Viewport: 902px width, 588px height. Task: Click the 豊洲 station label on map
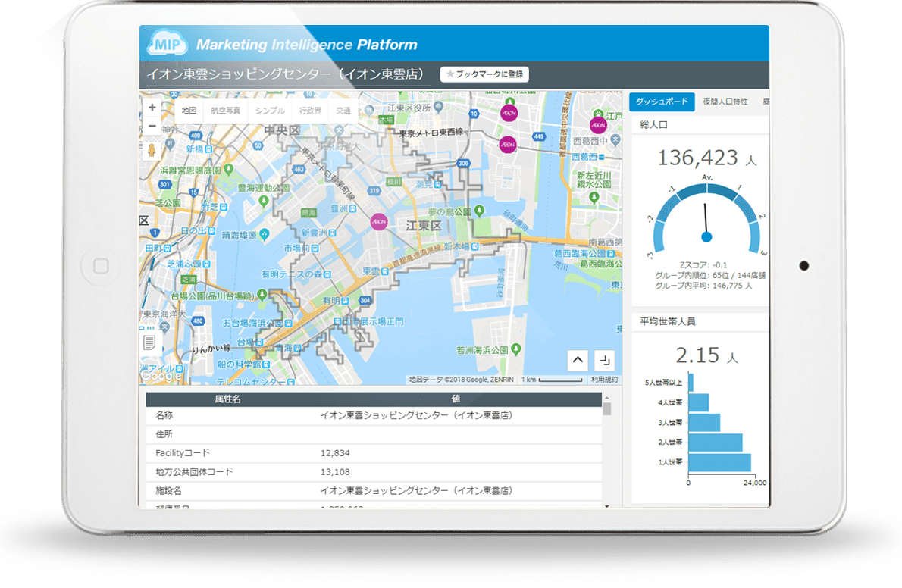pos(343,209)
